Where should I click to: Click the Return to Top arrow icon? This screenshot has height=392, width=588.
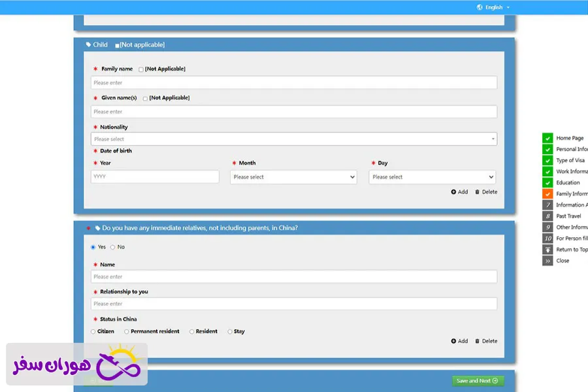pos(547,250)
